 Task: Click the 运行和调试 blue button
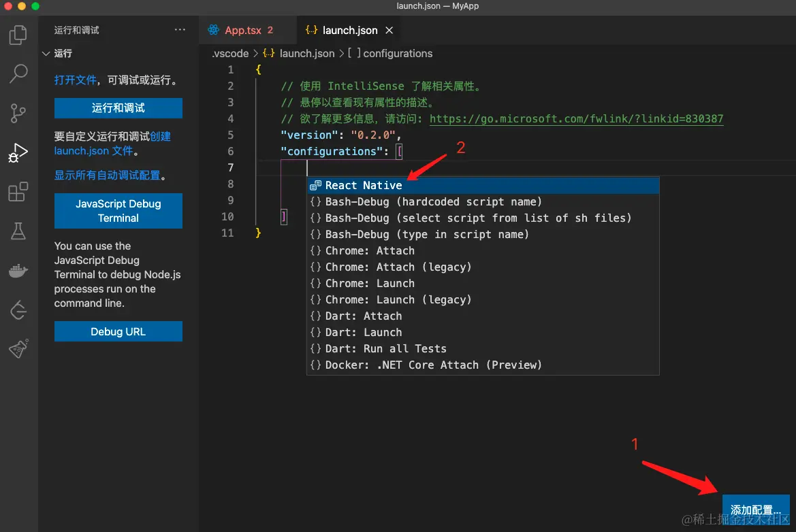tap(118, 108)
